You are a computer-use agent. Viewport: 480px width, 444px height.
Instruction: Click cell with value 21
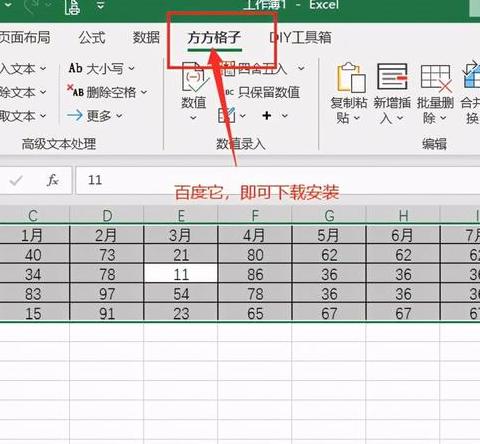(x=181, y=254)
